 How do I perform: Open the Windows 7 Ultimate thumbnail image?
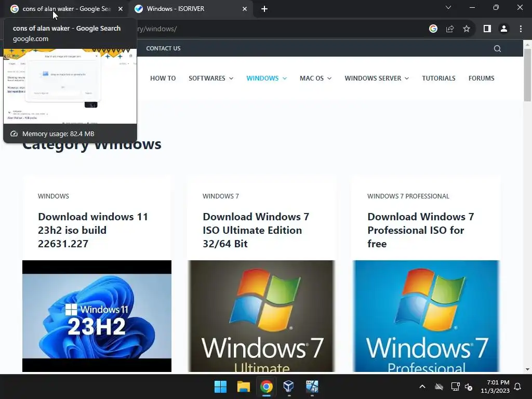click(x=261, y=316)
